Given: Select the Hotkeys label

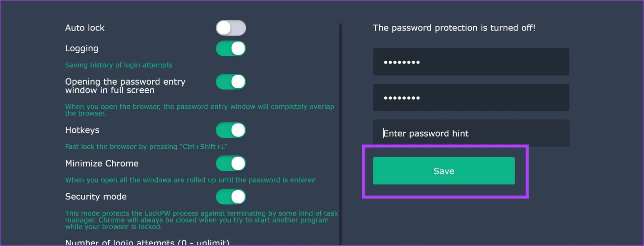Looking at the screenshot, I should tap(82, 130).
